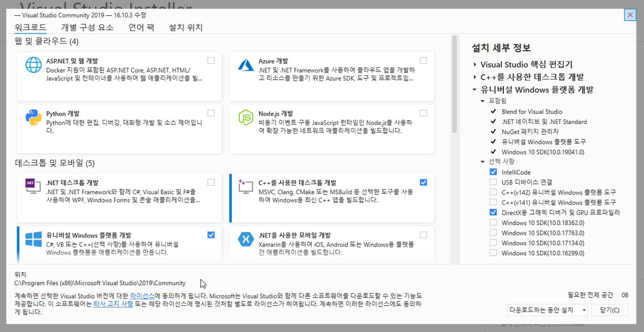Click the 필요한 전체 공간 label
Image resolution: width=644 pixels, height=332 pixels.
pos(590,295)
